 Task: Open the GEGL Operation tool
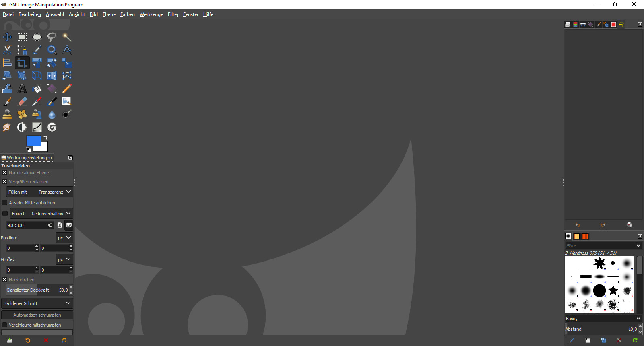click(52, 127)
